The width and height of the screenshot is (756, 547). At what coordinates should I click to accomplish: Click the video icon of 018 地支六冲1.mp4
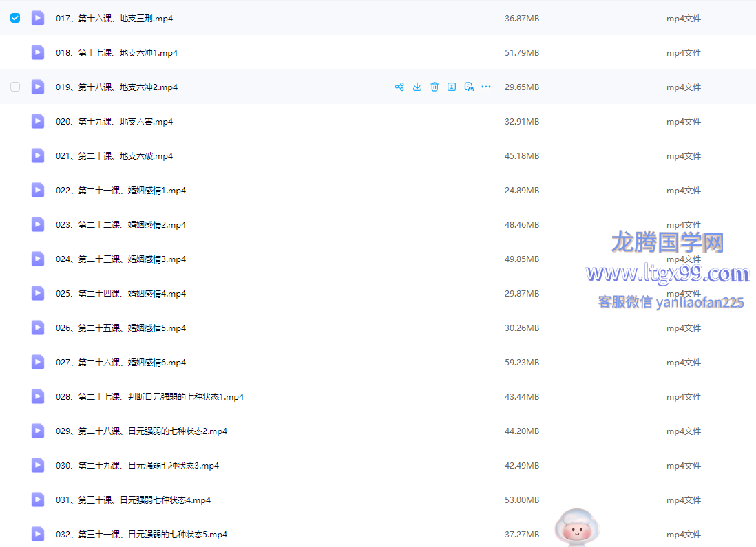38,52
